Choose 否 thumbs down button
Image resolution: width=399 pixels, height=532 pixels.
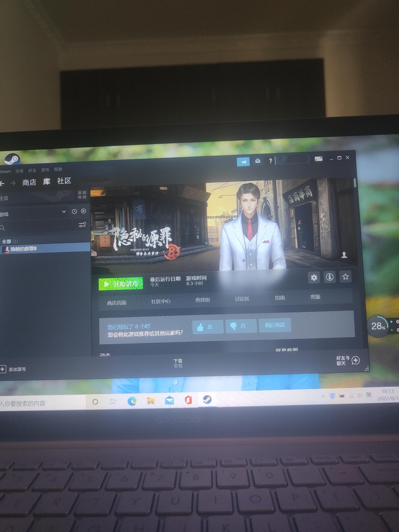pos(241,326)
